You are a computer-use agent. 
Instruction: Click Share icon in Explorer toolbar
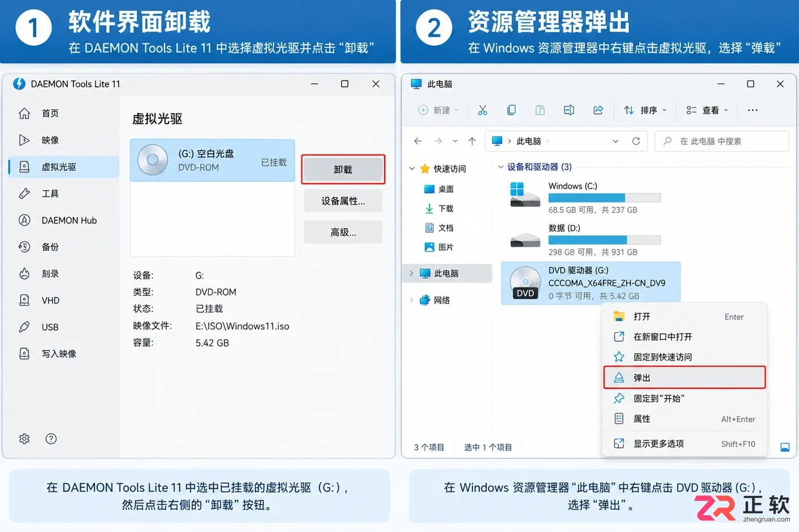(x=598, y=110)
